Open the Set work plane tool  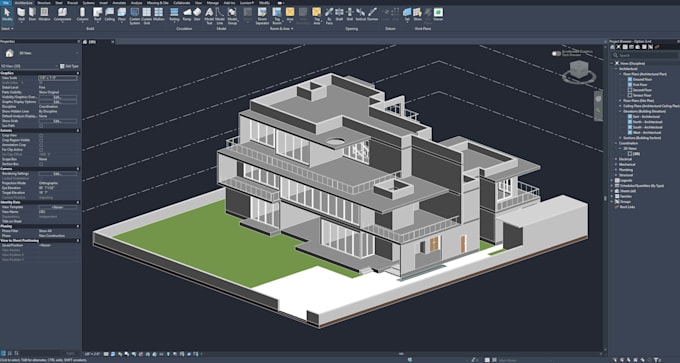[x=407, y=14]
